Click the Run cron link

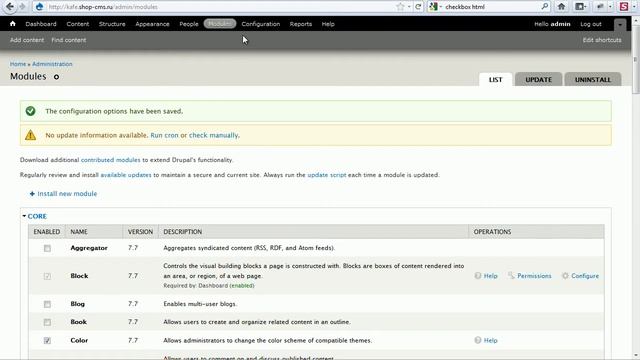164,135
